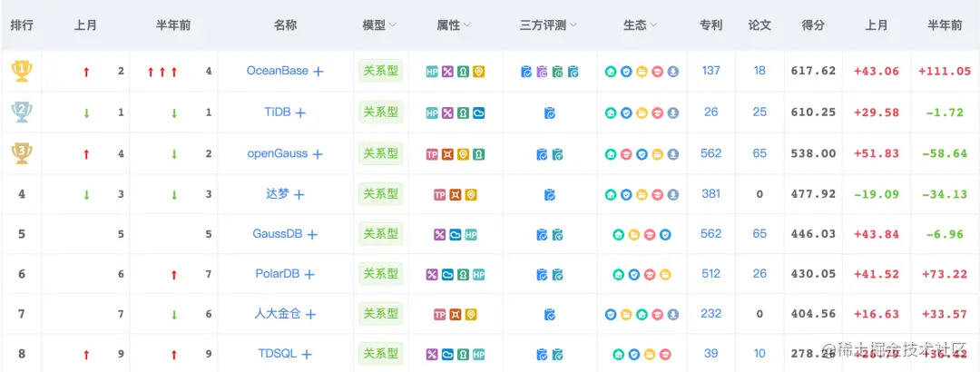The height and width of the screenshot is (372, 980).
Task: Open the GaussDB database link
Action: [x=278, y=234]
